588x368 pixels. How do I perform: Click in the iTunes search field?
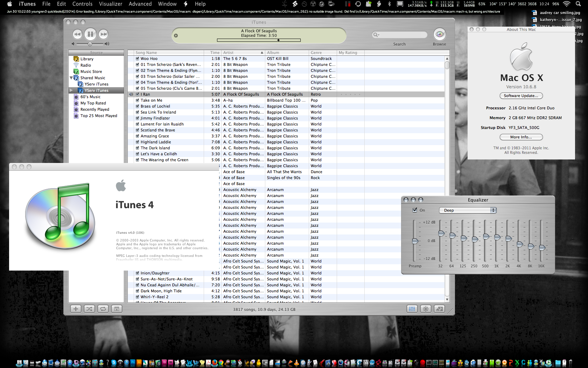point(400,35)
